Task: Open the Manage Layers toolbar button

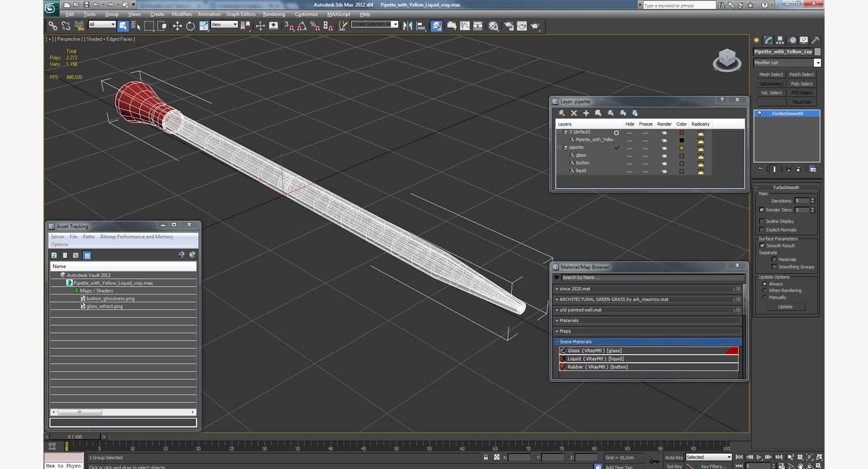Action: point(436,26)
